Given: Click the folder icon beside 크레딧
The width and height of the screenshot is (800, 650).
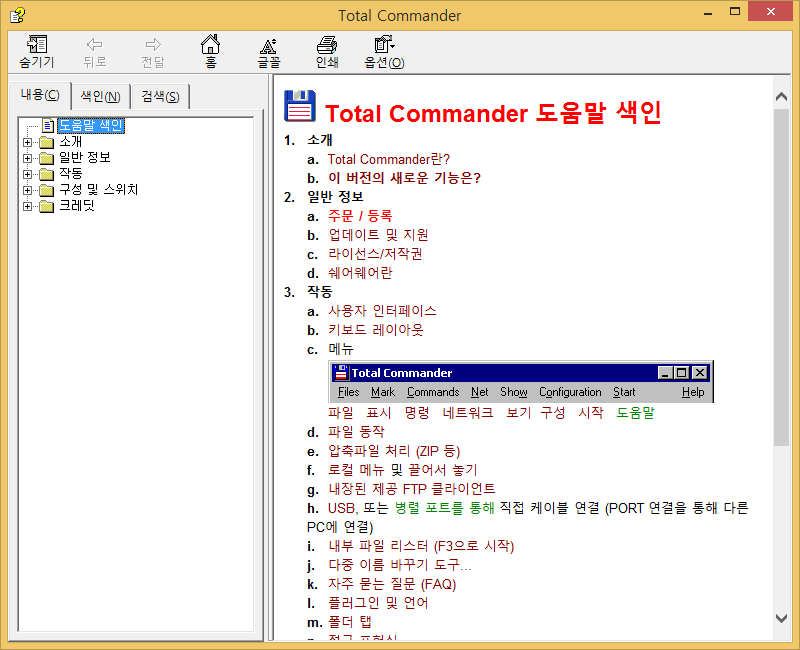Looking at the screenshot, I should click(46, 206).
